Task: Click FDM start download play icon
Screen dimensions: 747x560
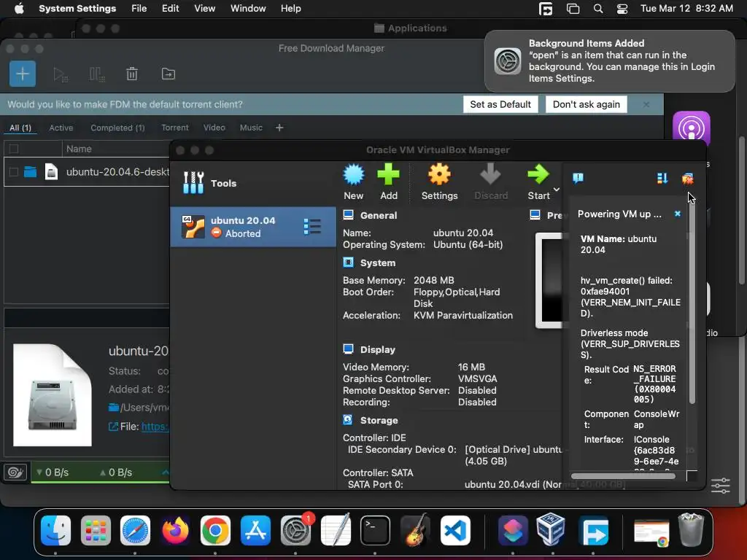Action: [x=60, y=74]
